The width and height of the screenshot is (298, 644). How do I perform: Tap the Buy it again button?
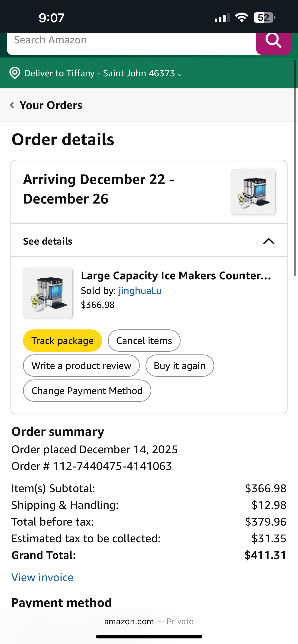point(179,366)
